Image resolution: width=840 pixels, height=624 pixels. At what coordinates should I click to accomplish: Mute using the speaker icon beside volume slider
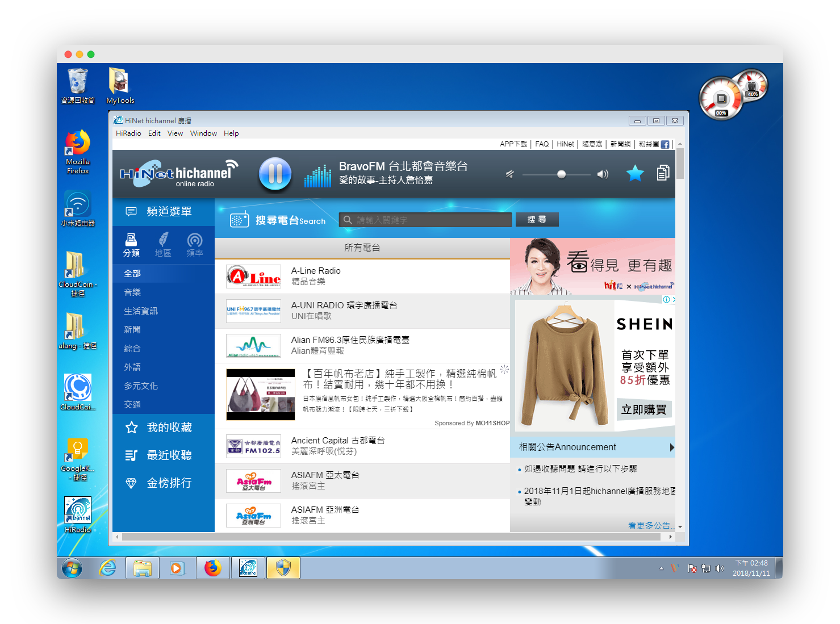pos(603,174)
